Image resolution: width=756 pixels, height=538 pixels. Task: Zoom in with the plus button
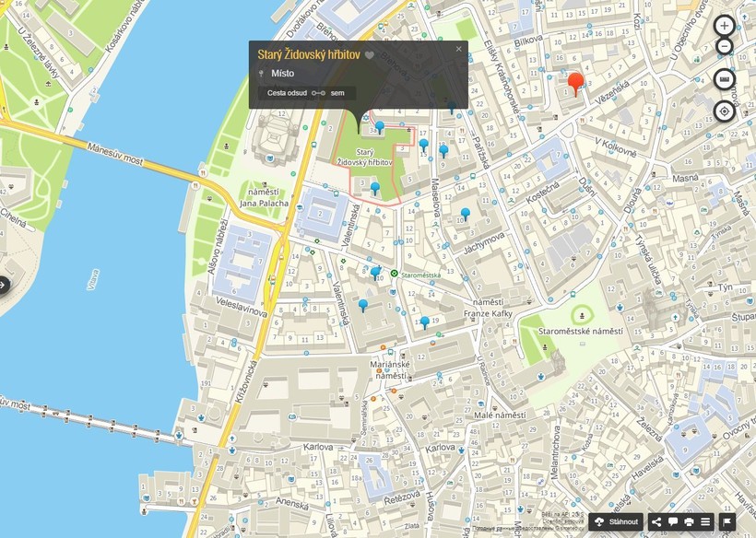[724, 26]
